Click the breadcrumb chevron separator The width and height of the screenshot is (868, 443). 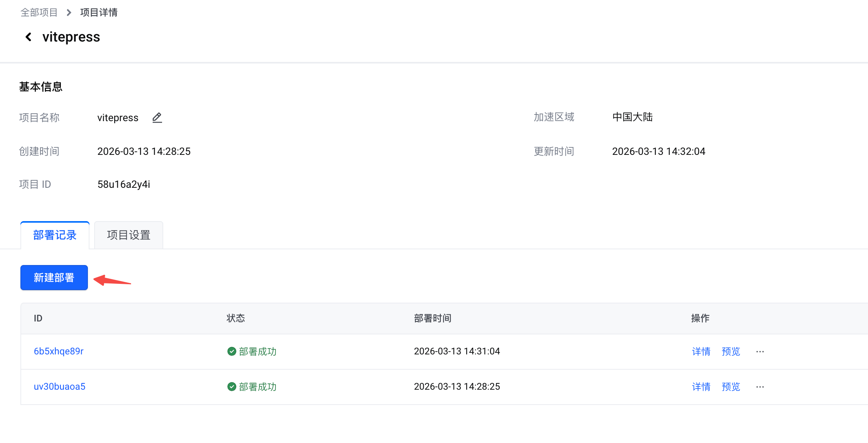pyautogui.click(x=69, y=13)
